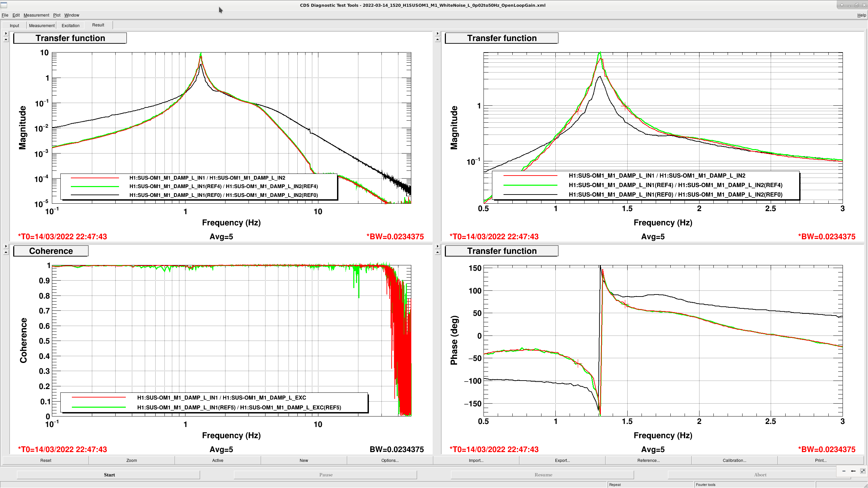Click the Export... button
Screen dimensions: 868x488
click(x=562, y=460)
